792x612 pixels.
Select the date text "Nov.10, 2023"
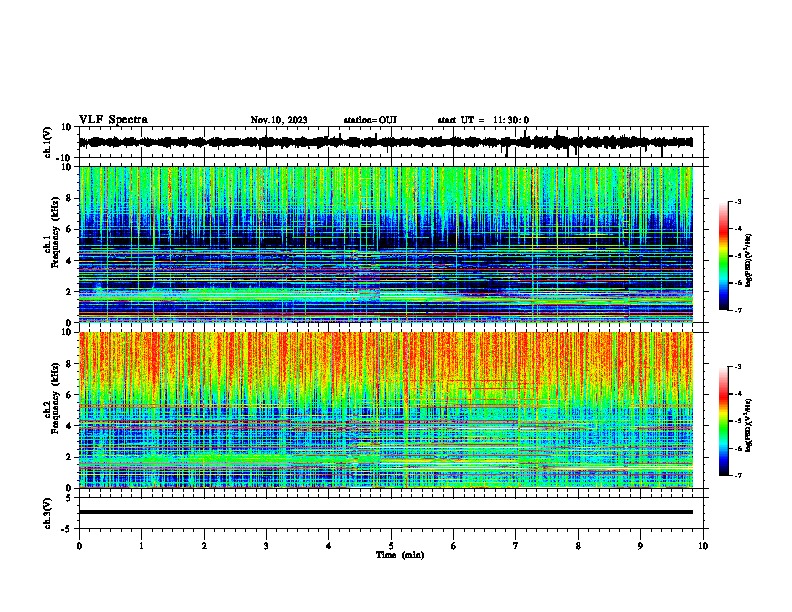pyautogui.click(x=279, y=120)
